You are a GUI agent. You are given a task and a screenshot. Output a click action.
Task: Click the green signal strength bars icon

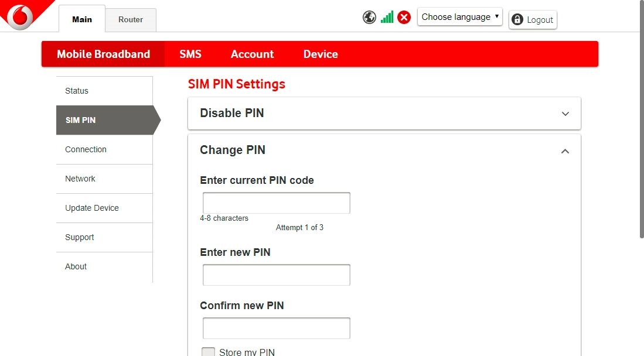[x=387, y=18]
